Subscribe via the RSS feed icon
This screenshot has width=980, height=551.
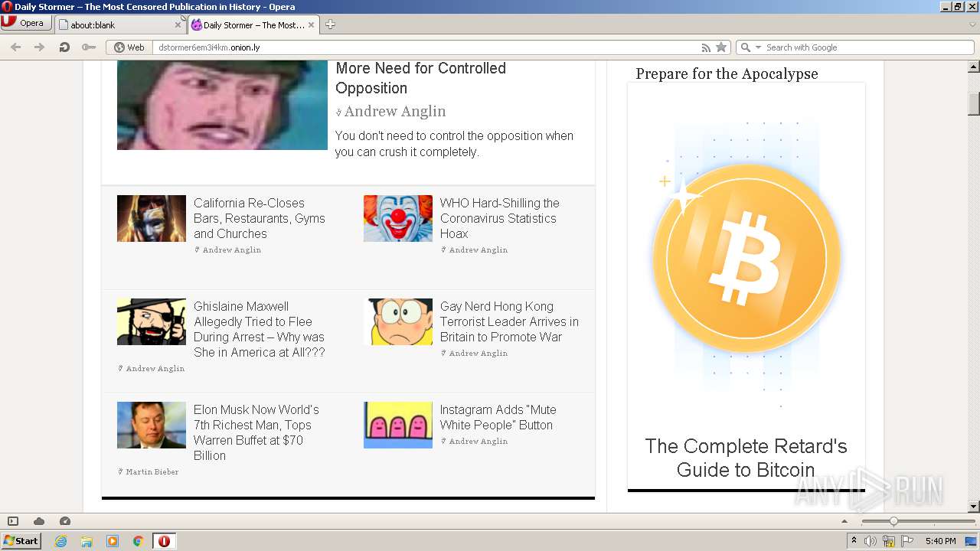click(x=706, y=47)
